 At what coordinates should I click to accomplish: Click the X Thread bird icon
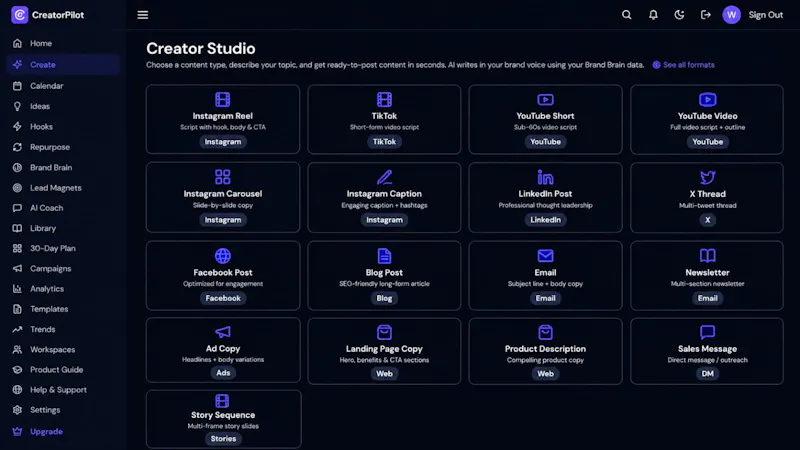click(707, 177)
